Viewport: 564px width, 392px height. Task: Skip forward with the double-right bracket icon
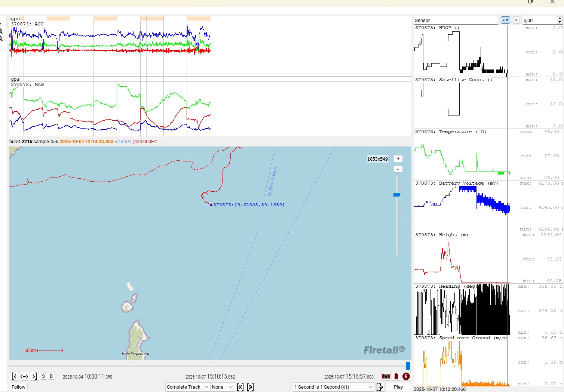251,387
